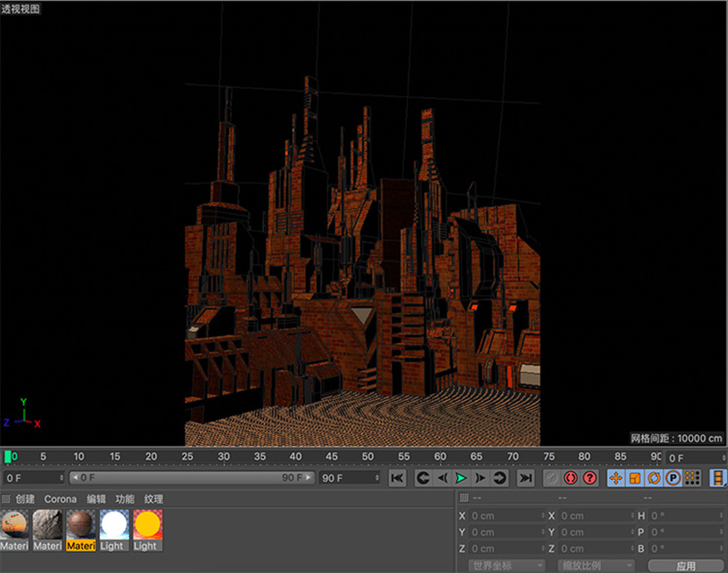Go to the next keyframe
728x573 pixels.
click(500, 478)
